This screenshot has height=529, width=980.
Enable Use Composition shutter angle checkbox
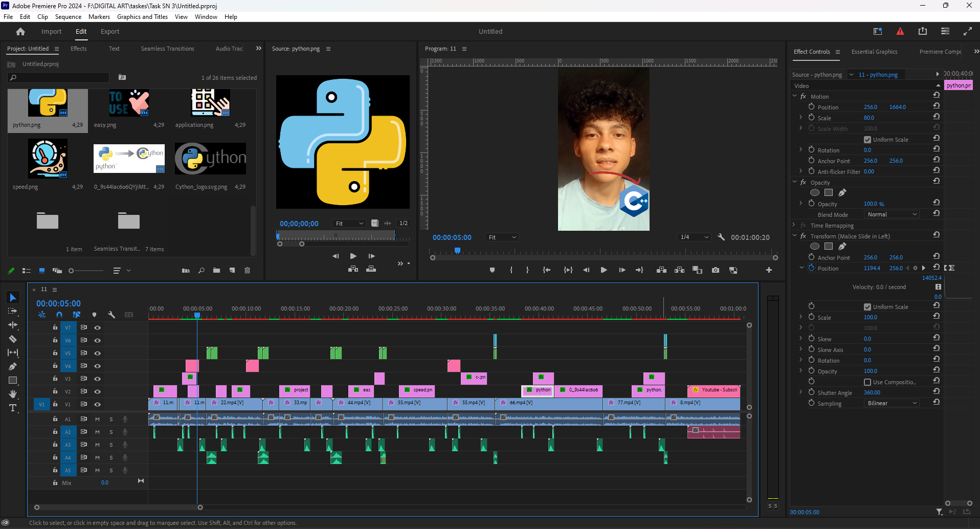coord(867,382)
